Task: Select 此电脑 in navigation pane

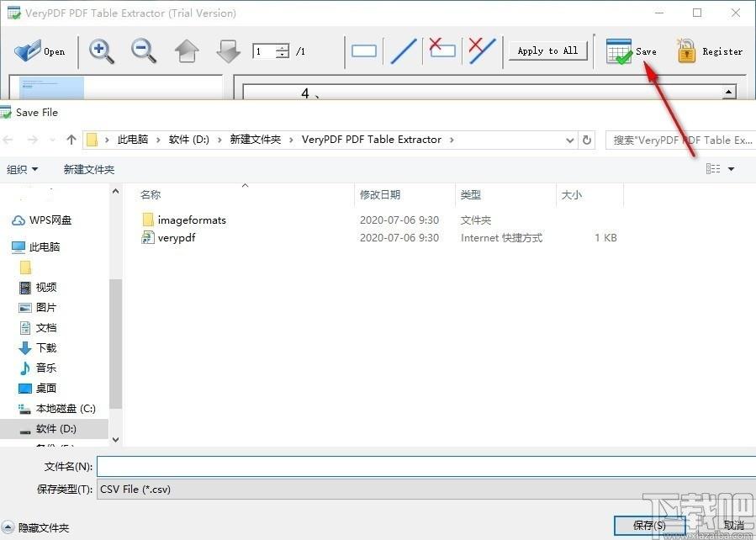Action: [x=35, y=246]
